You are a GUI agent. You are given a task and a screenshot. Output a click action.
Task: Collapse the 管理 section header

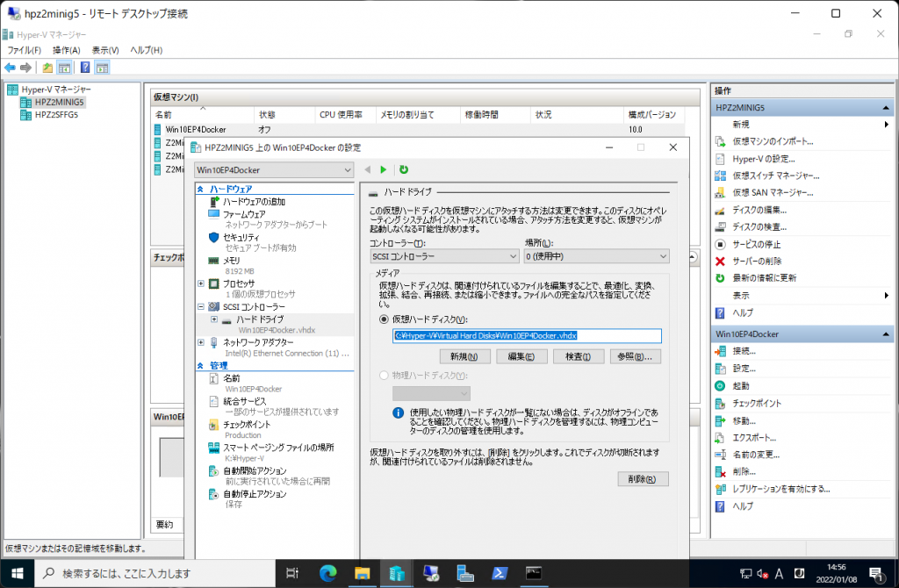200,365
